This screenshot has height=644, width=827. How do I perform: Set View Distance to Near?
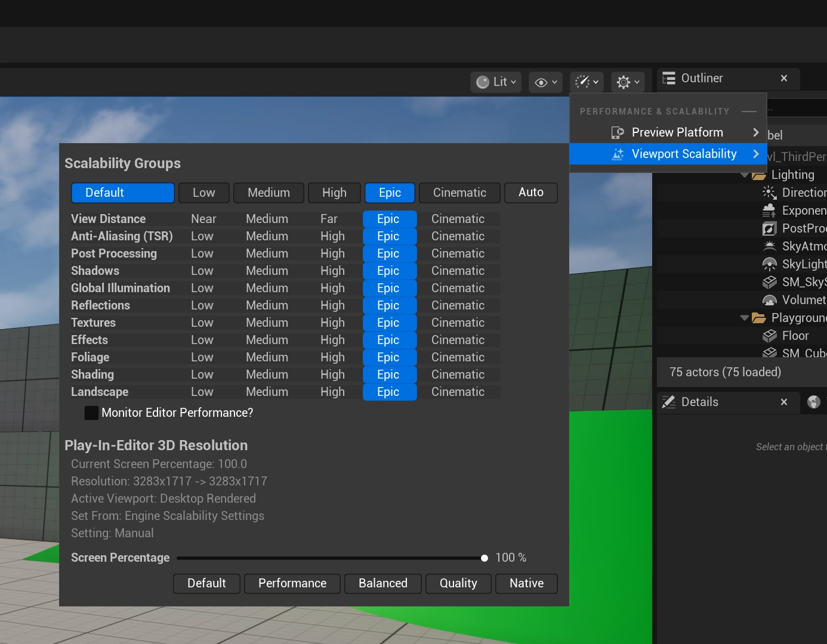point(203,219)
